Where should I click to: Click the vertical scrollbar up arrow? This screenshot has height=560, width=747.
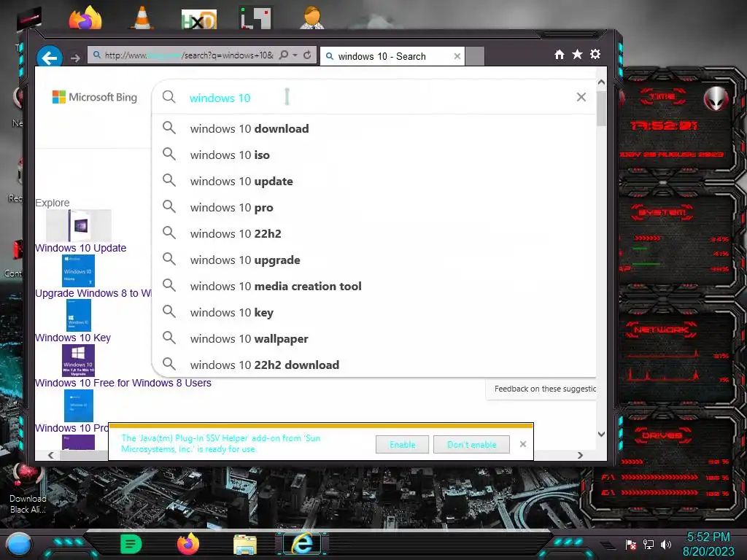[601, 82]
